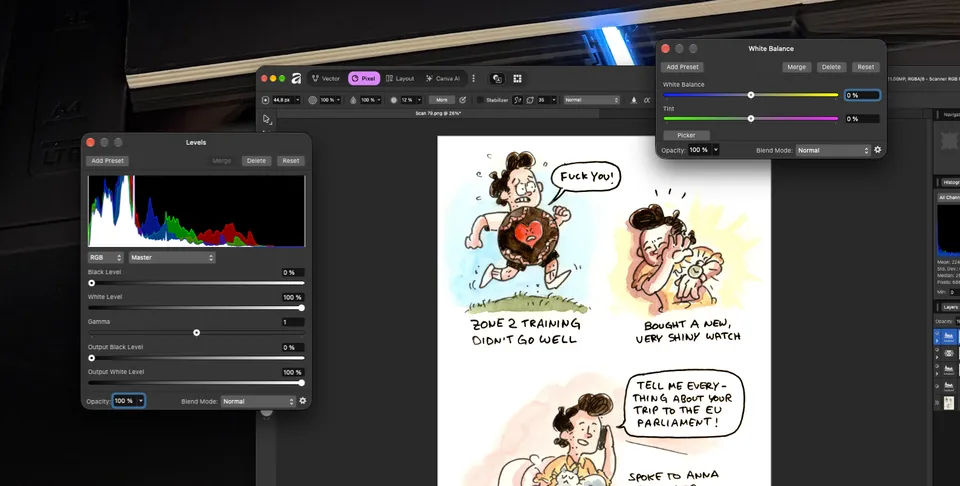
Task: Enable the Stabilizer checkbox
Action: [x=480, y=100]
